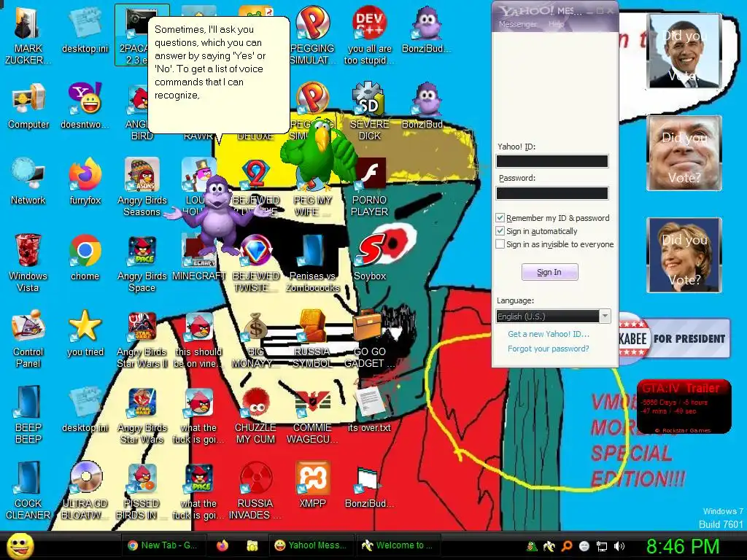747x560 pixels.
Task: Open the folder icon in the taskbar
Action: pos(252,545)
